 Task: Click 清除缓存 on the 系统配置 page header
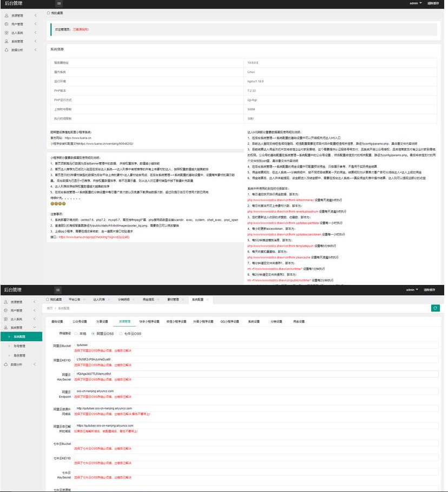[429, 290]
